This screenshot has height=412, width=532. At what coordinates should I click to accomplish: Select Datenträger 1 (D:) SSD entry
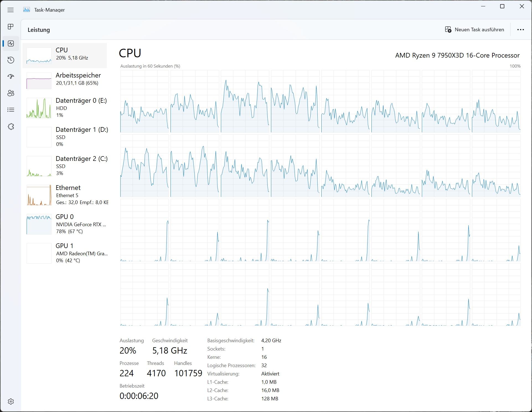66,137
